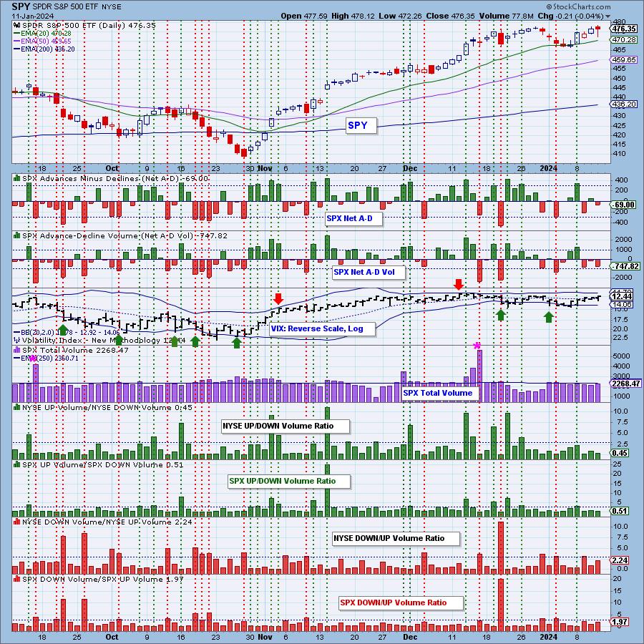Click the bar icon beside NYSE UP Volume/NYSE DOWN Volume
Image resolution: width=644 pixels, height=644 pixels.
coord(17,407)
